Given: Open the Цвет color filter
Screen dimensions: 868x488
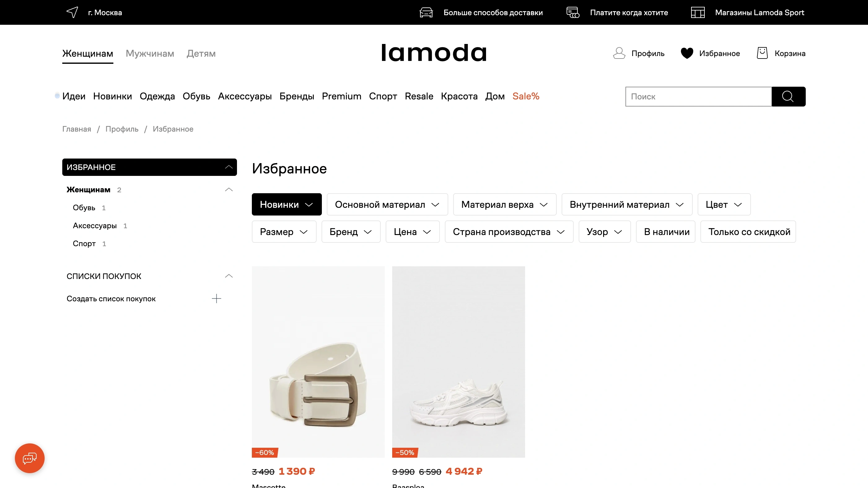Looking at the screenshot, I should [x=723, y=204].
